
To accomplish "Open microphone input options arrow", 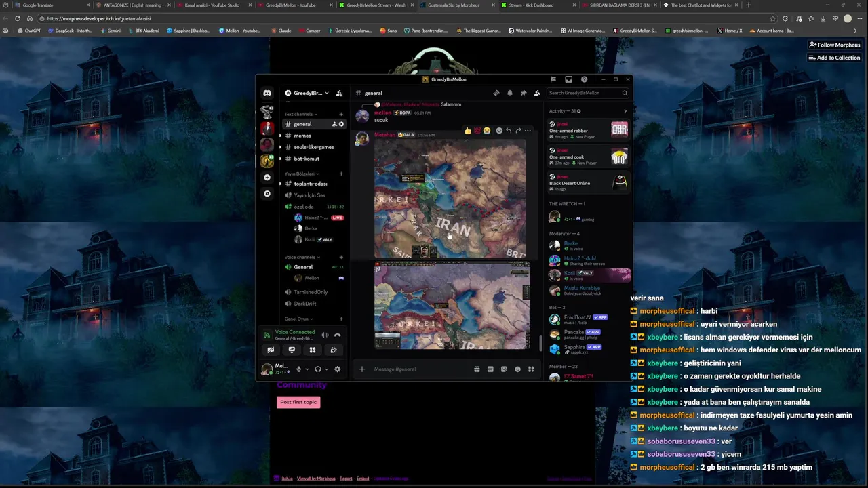I will tap(307, 369).
